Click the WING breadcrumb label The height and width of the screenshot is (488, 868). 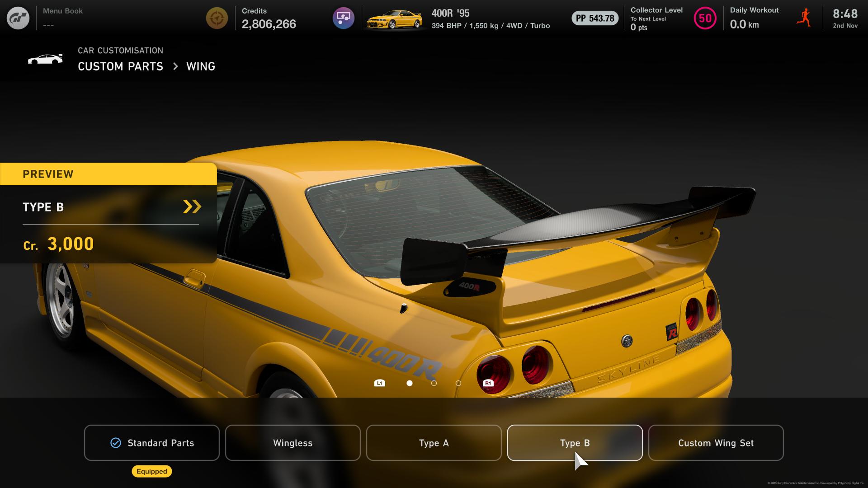tap(201, 66)
